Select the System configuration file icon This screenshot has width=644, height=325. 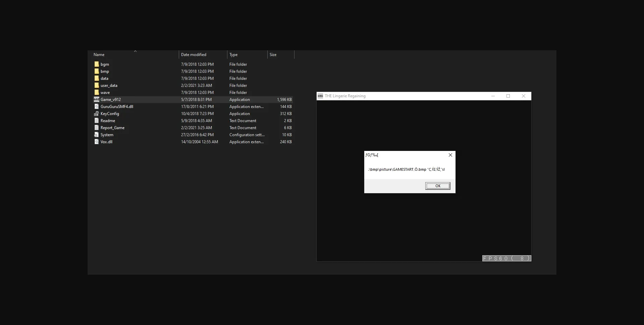[x=97, y=134]
